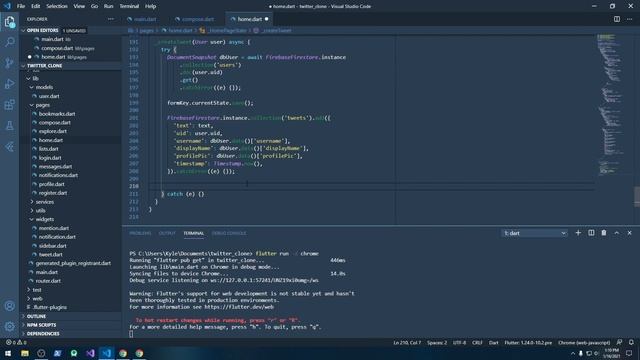Open the Terminal menu

tap(129, 6)
